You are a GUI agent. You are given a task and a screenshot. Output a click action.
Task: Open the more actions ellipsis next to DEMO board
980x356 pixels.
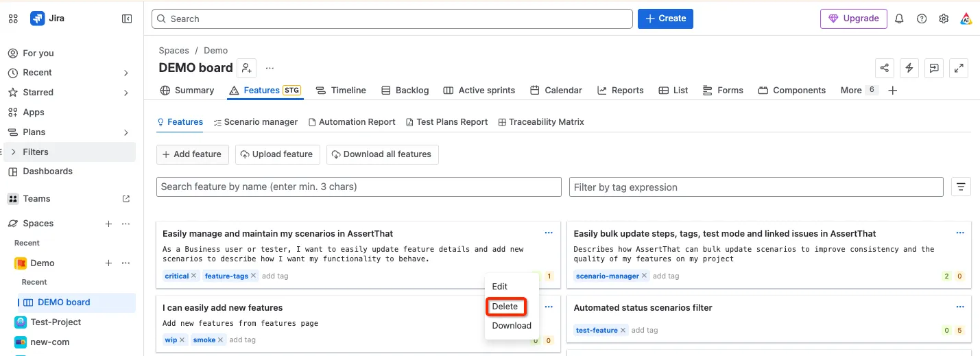click(x=270, y=68)
